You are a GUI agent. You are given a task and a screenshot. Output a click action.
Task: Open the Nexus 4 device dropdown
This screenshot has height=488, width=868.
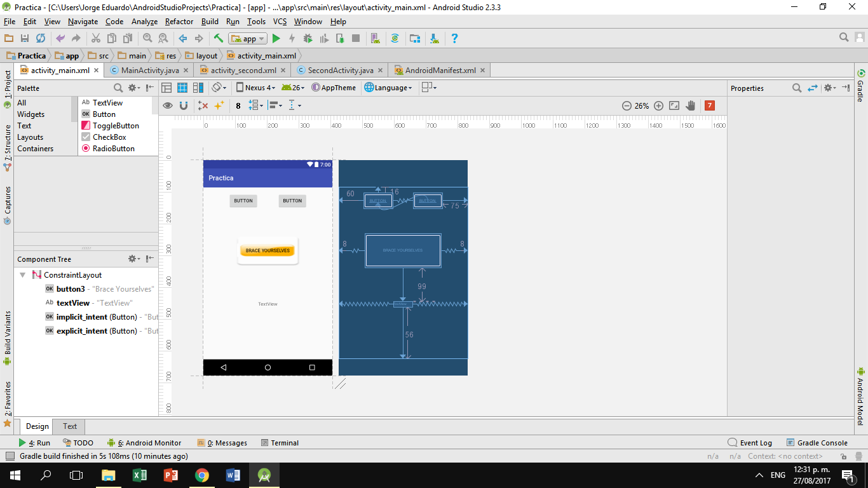click(256, 88)
